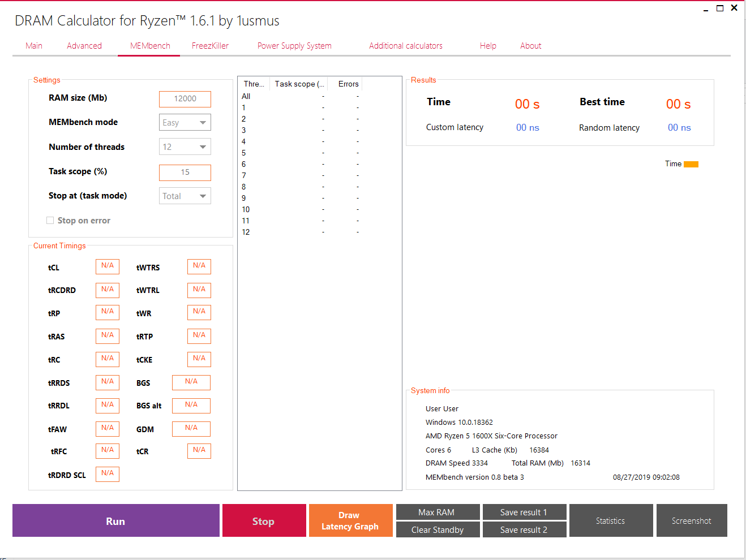The width and height of the screenshot is (746, 560).
Task: Enable the Stop on error checkbox
Action: (50, 221)
